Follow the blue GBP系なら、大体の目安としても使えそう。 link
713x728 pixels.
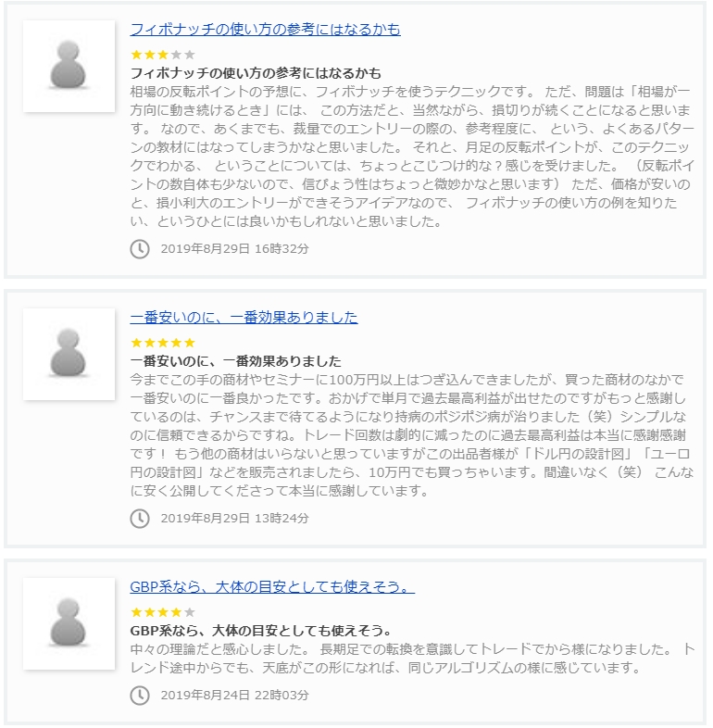pyautogui.click(x=272, y=587)
